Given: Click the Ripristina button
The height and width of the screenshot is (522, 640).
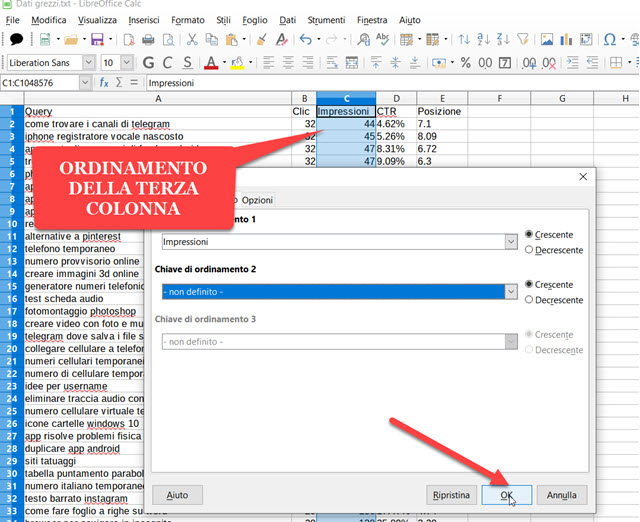Looking at the screenshot, I should (x=451, y=495).
